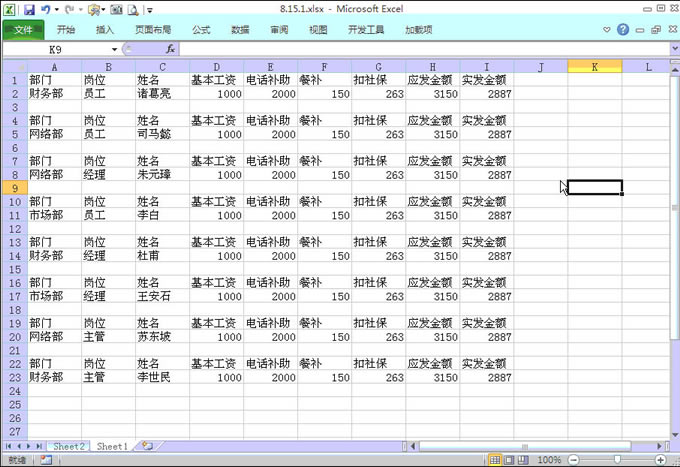Click the Redo arrow icon
This screenshot has height=467, width=680.
(x=69, y=9)
